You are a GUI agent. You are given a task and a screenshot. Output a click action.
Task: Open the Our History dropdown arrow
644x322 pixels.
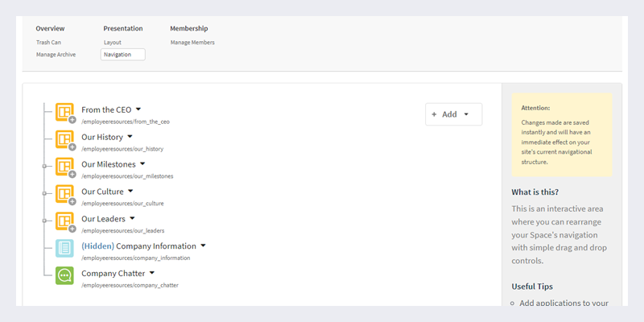130,137
